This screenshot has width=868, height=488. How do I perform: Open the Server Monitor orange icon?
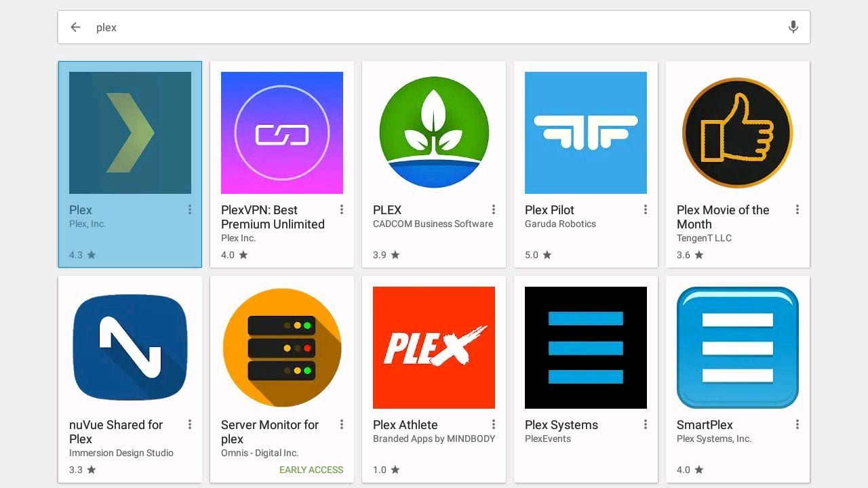coord(282,348)
